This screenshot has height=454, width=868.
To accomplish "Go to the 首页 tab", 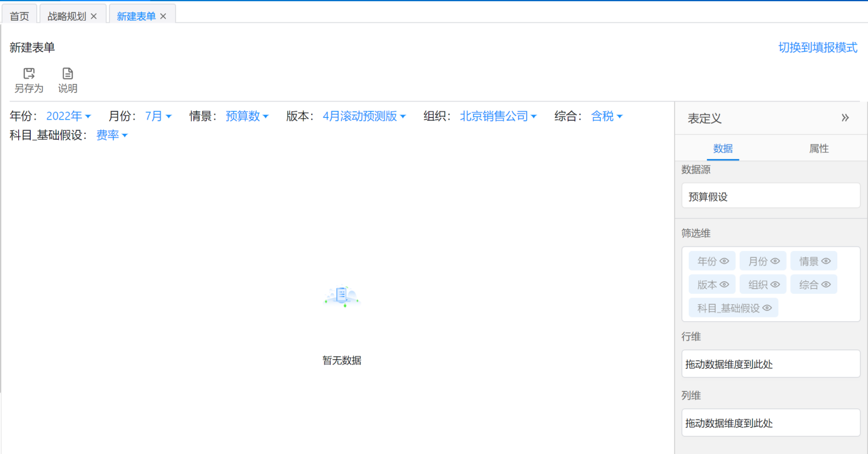I will pyautogui.click(x=19, y=16).
